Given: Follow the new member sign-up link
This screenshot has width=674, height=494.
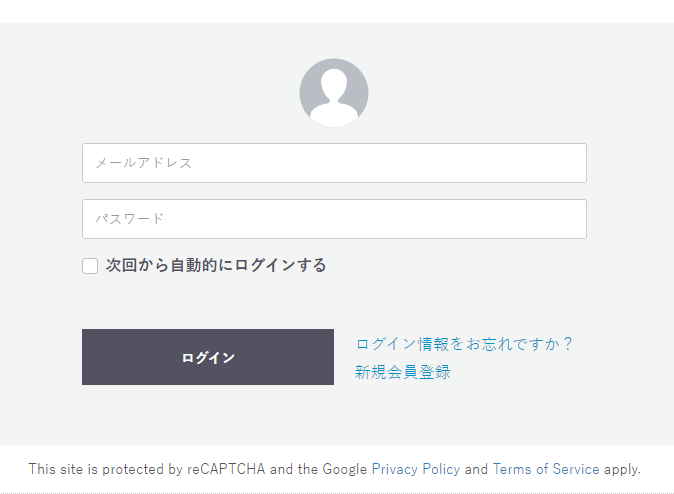Looking at the screenshot, I should [x=403, y=372].
